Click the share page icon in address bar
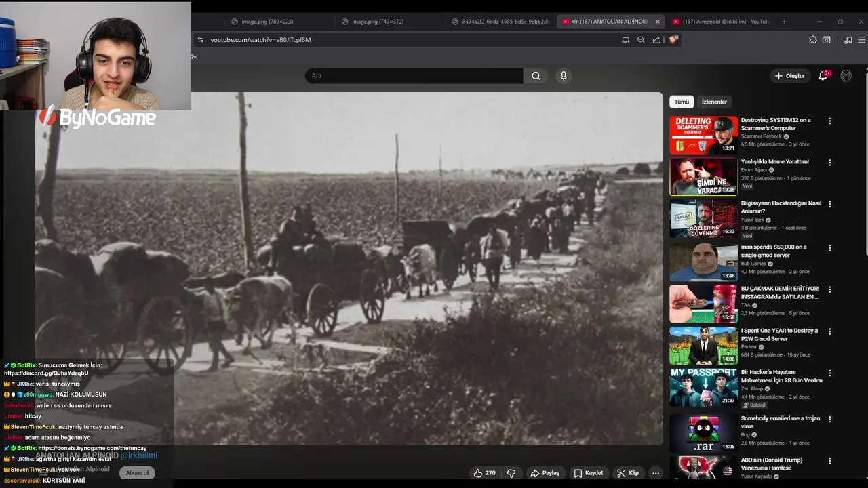The image size is (868, 488). (656, 40)
